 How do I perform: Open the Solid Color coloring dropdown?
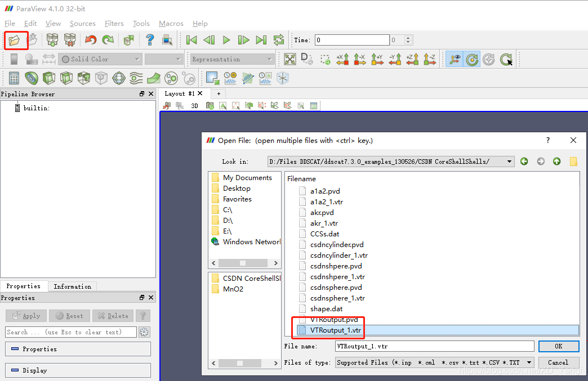[100, 59]
